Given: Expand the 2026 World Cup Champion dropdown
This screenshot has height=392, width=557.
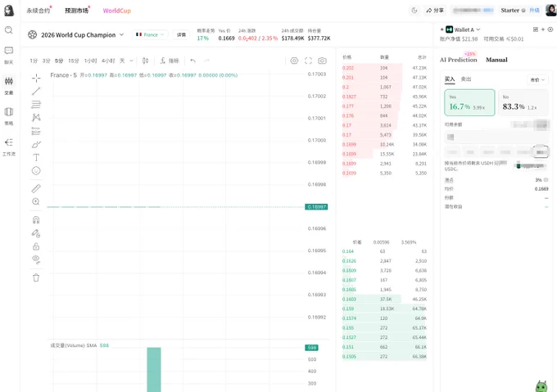Looking at the screenshot, I should (121, 34).
